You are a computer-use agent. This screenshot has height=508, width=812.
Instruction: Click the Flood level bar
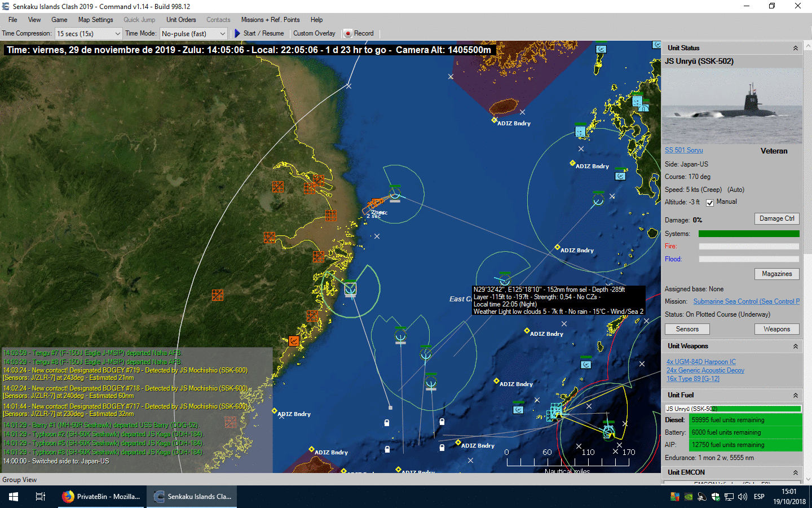pos(749,259)
